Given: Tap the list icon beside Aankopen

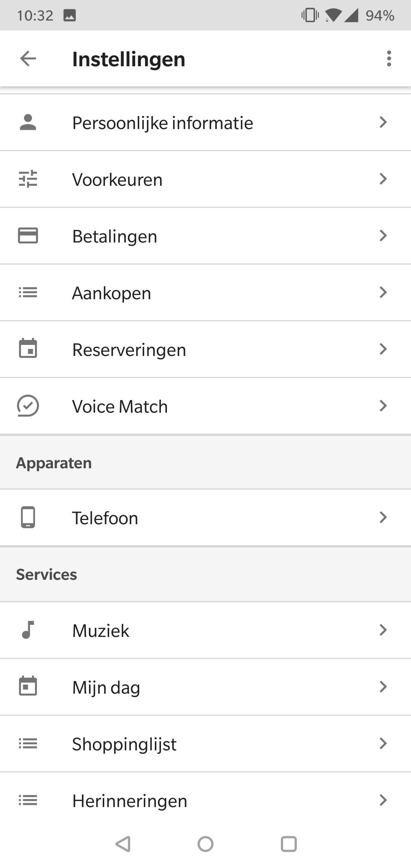Looking at the screenshot, I should point(28,292).
